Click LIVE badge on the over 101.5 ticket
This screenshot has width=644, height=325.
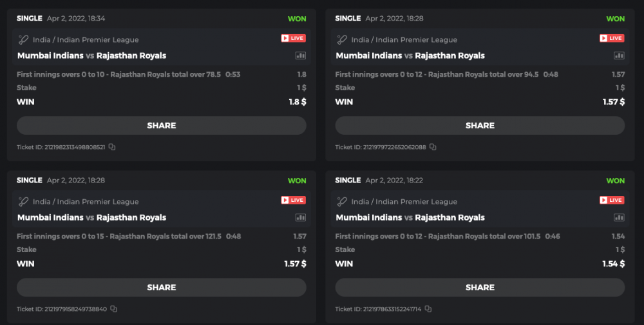(x=612, y=201)
